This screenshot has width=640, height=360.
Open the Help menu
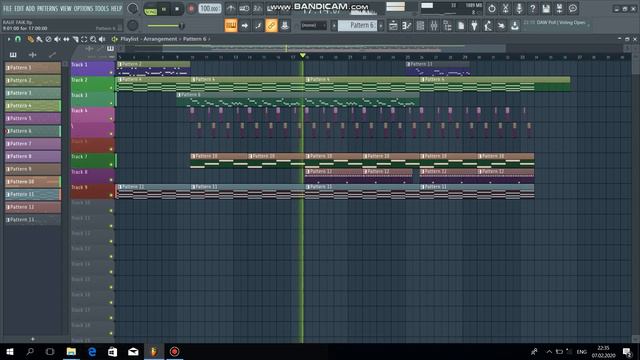pyautogui.click(x=117, y=9)
